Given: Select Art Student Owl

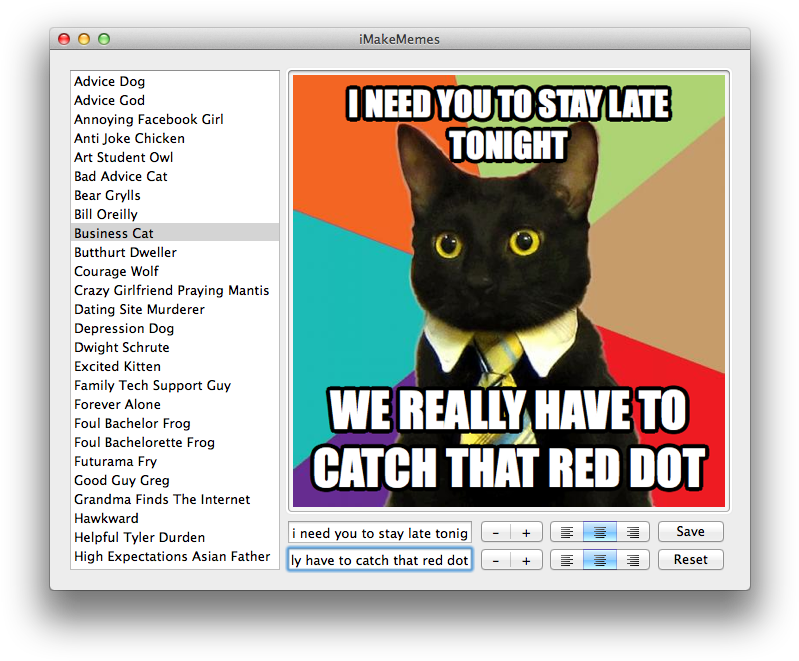Looking at the screenshot, I should click(175, 157).
